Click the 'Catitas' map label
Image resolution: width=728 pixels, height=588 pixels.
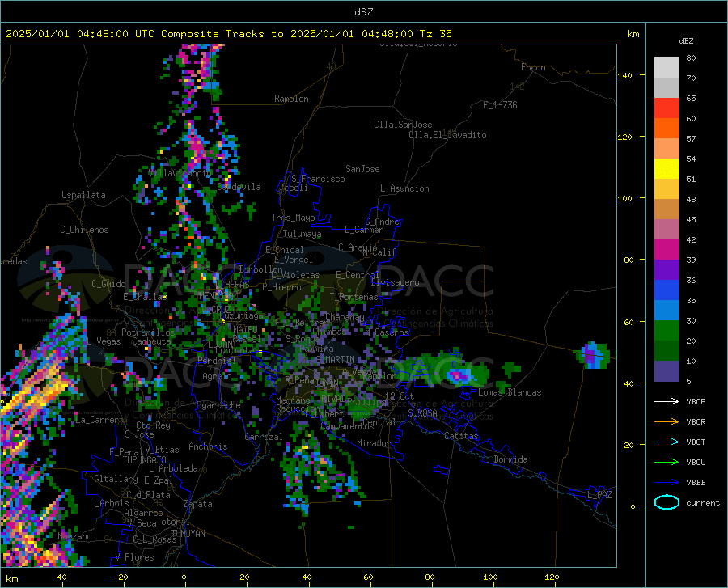click(462, 436)
